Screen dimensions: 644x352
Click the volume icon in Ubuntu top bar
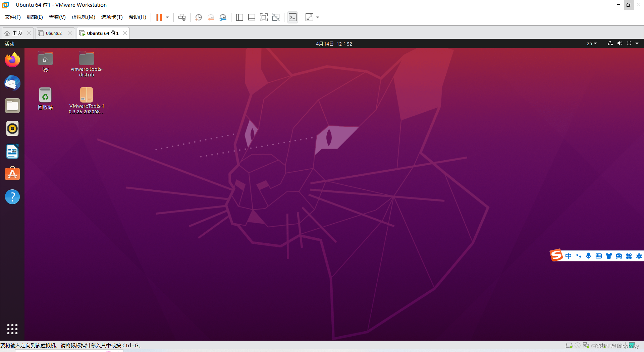620,44
